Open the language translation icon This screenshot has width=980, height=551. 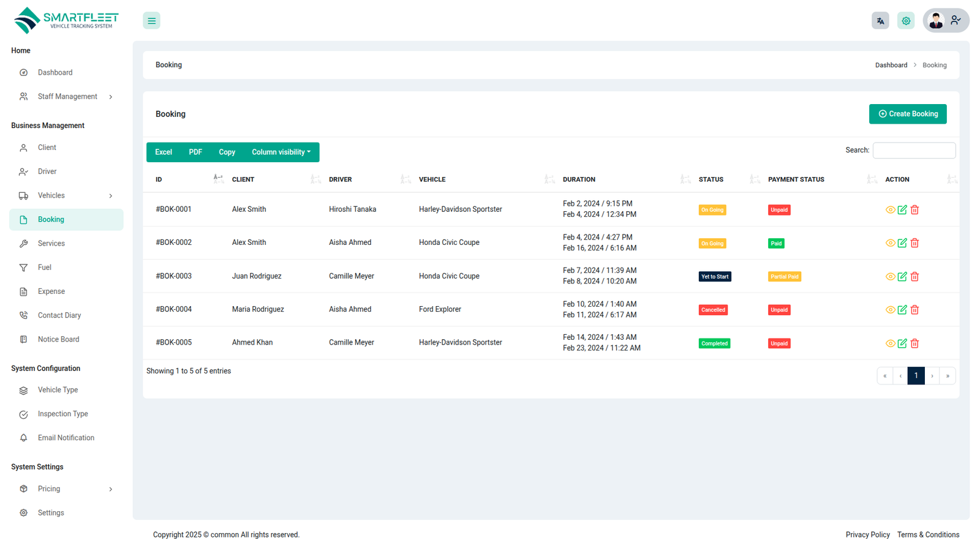pos(880,21)
